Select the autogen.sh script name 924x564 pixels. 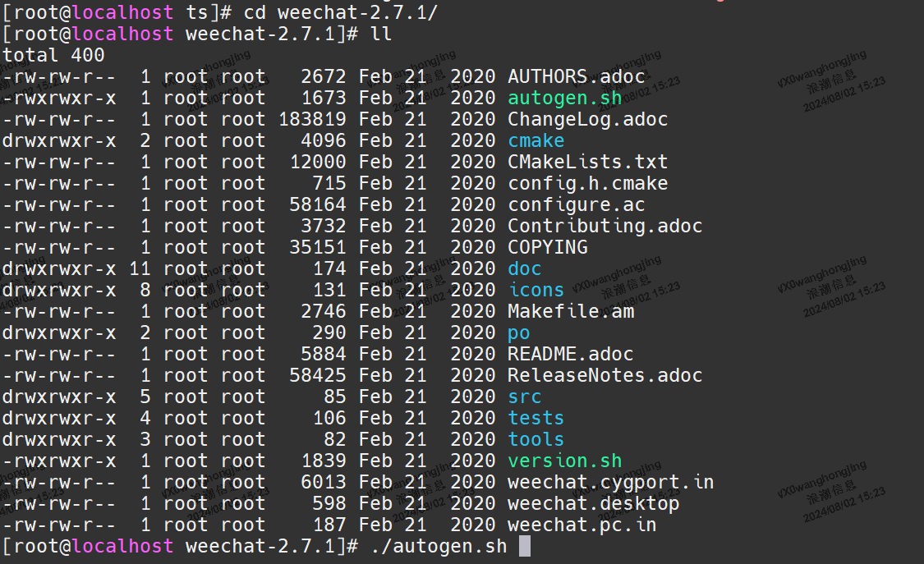[x=563, y=97]
